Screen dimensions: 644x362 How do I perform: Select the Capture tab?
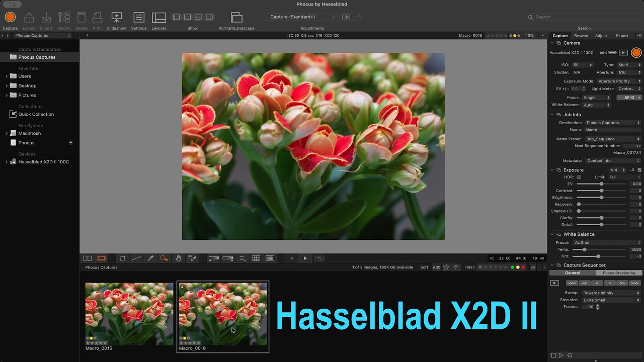click(x=560, y=36)
